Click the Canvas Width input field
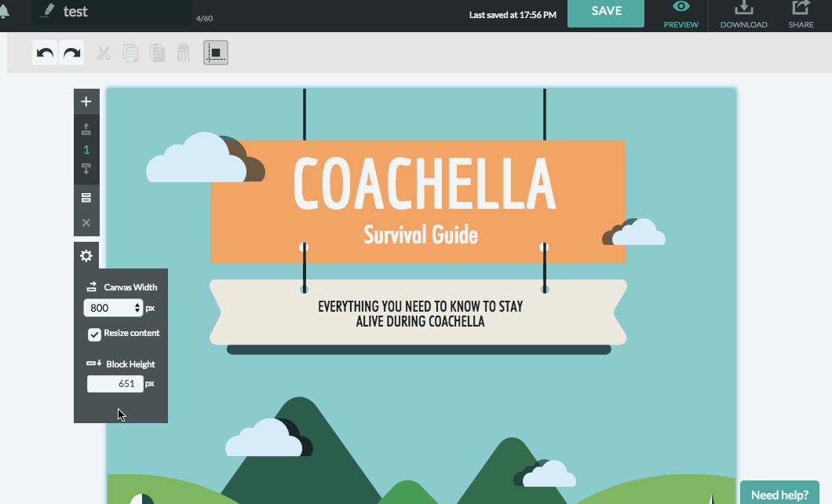 point(113,308)
